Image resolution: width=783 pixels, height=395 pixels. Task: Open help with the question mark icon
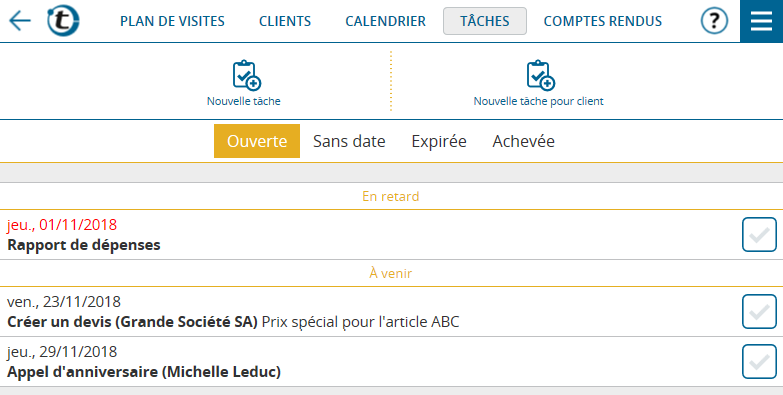coord(714,21)
